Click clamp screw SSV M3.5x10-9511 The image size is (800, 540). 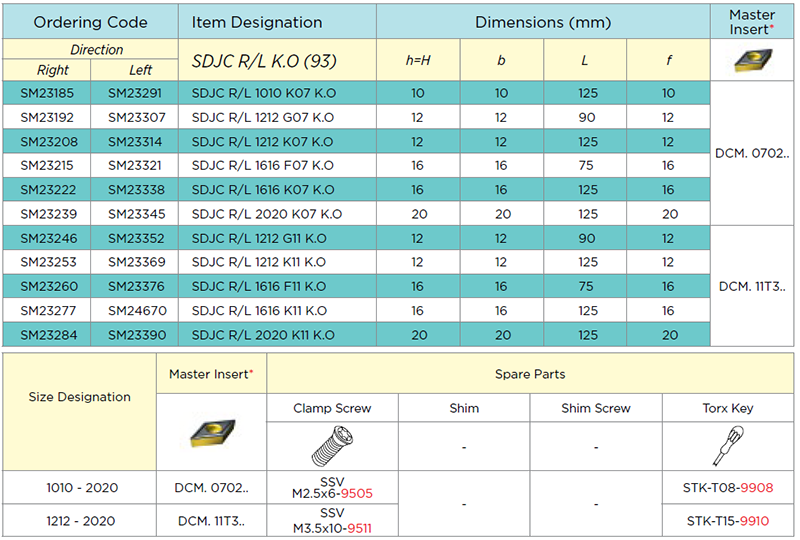point(332,521)
